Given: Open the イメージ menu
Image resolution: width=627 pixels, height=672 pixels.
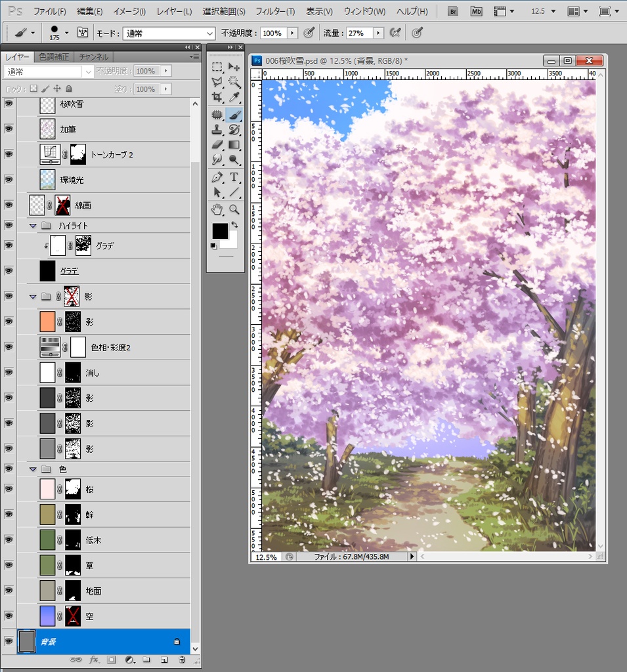Looking at the screenshot, I should click(129, 12).
